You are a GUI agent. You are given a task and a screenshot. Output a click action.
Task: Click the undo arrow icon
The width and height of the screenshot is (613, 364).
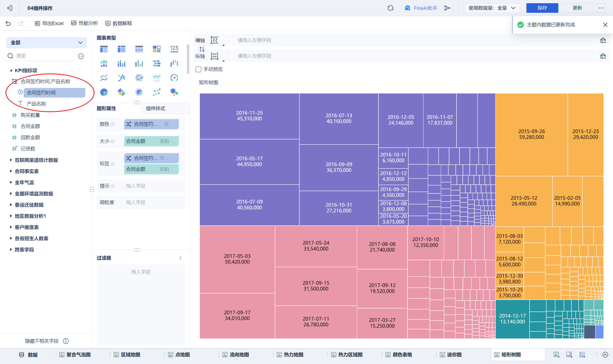pyautogui.click(x=8, y=23)
